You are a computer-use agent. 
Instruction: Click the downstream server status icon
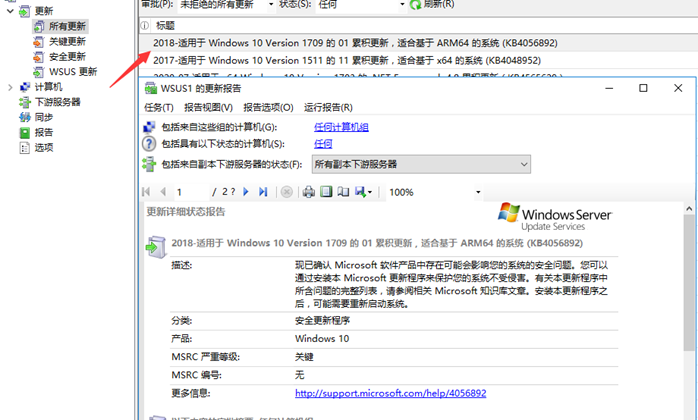click(x=149, y=164)
